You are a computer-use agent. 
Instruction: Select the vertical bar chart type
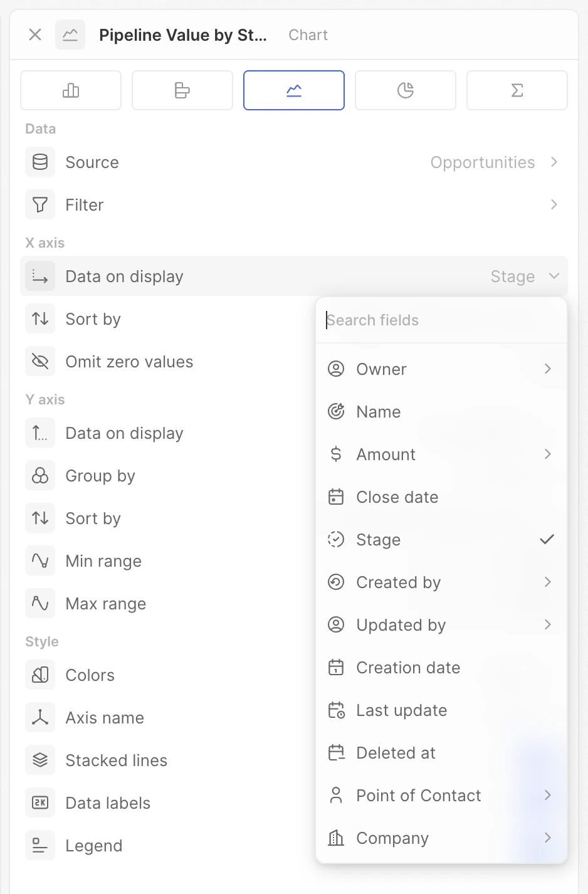[71, 90]
